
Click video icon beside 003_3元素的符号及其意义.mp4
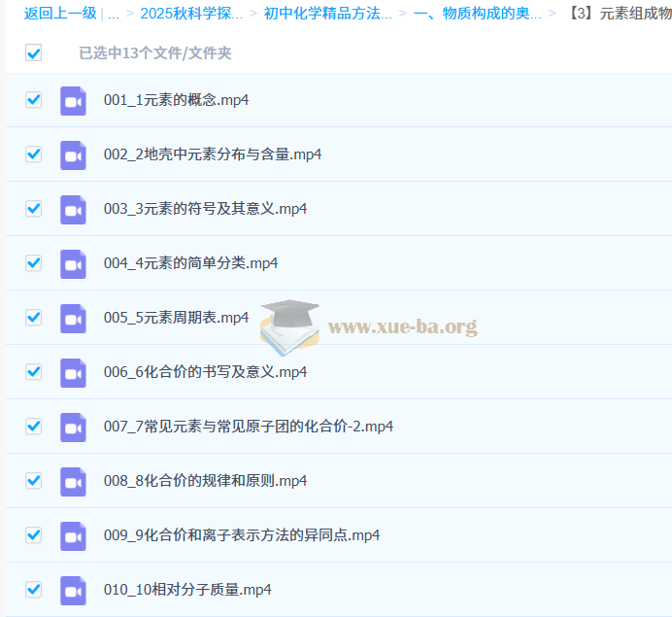click(x=73, y=209)
